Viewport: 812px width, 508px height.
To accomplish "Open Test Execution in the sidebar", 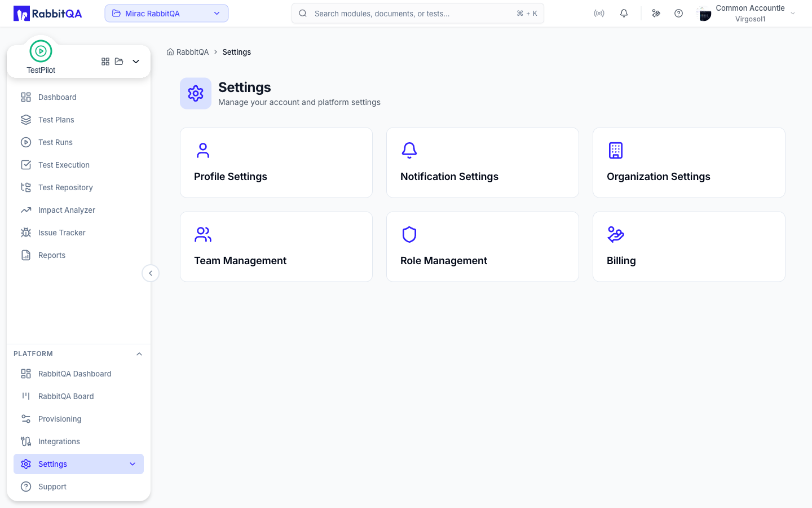I will [x=78, y=165].
